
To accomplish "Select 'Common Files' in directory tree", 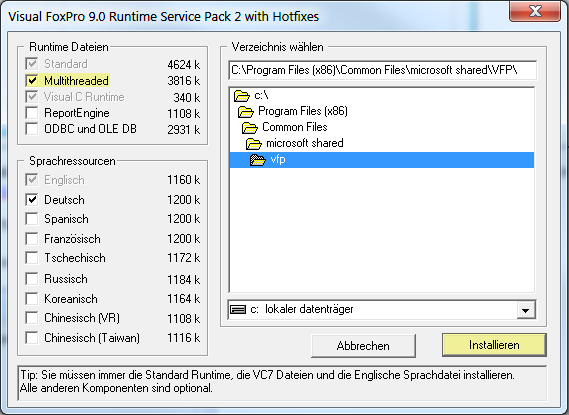I will [295, 127].
